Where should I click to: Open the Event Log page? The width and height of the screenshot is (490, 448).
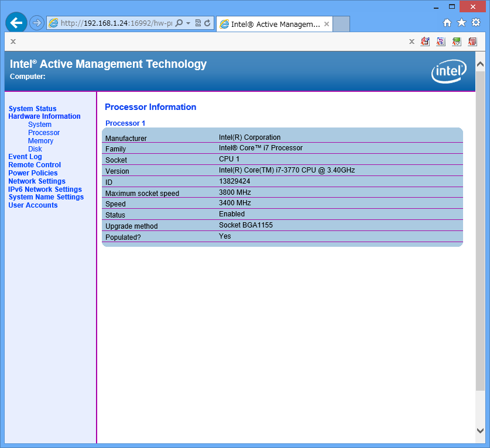click(25, 157)
